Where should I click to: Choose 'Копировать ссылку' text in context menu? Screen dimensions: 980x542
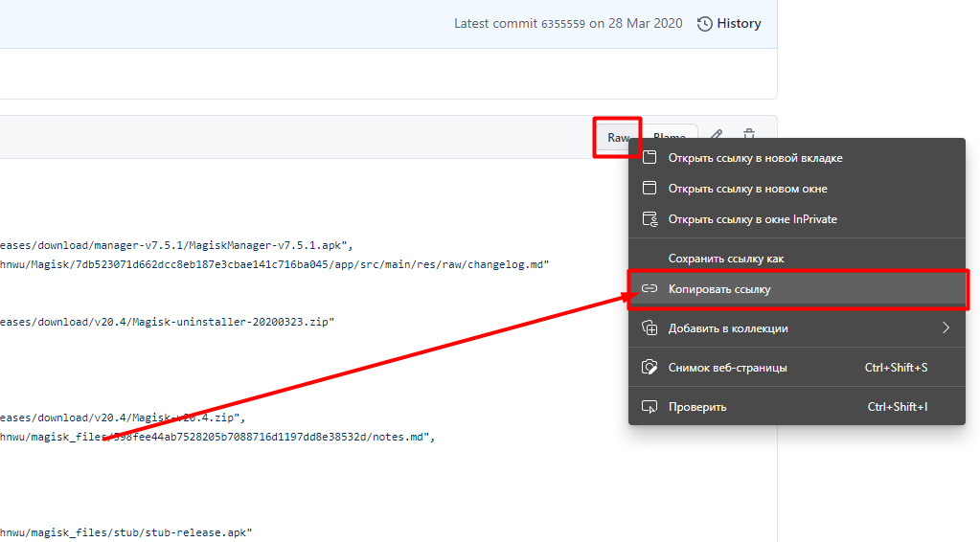[719, 289]
